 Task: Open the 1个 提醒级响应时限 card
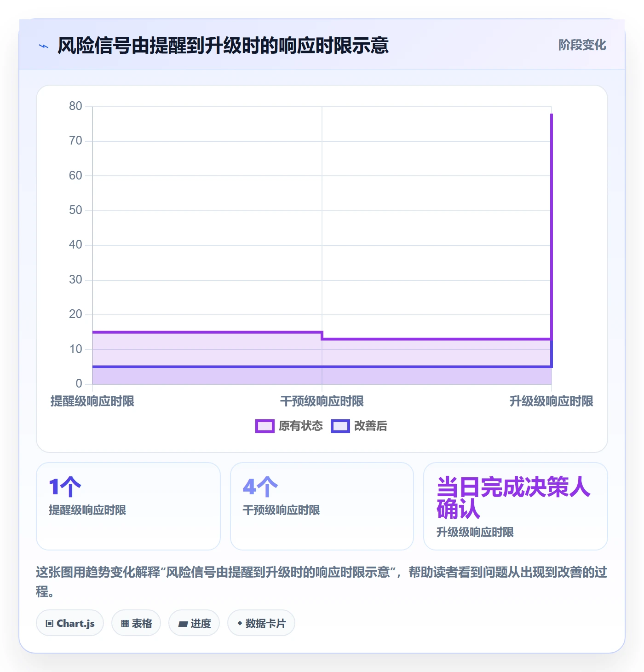(x=128, y=506)
